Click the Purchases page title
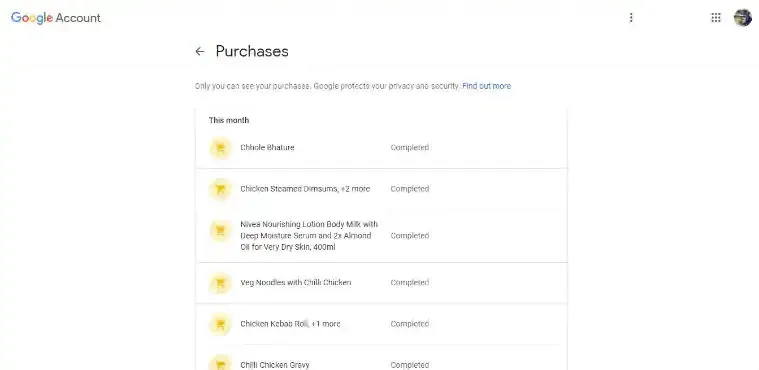Image resolution: width=759 pixels, height=370 pixels. click(252, 51)
